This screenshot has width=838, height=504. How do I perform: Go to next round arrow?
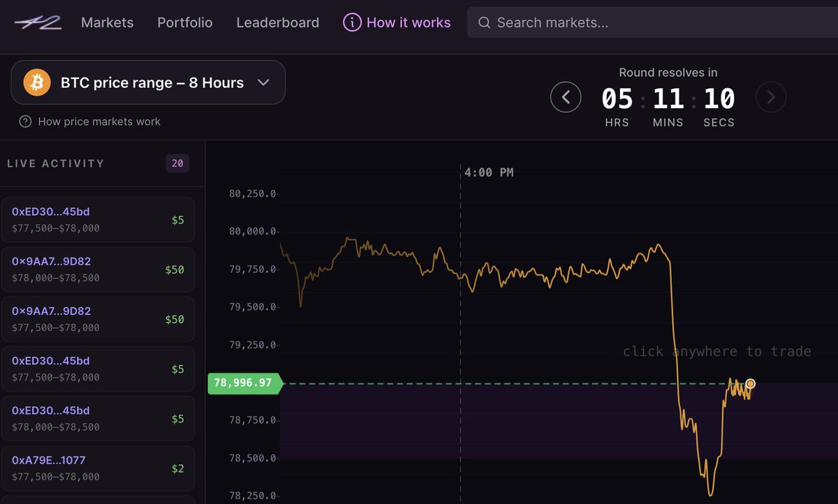click(x=771, y=97)
